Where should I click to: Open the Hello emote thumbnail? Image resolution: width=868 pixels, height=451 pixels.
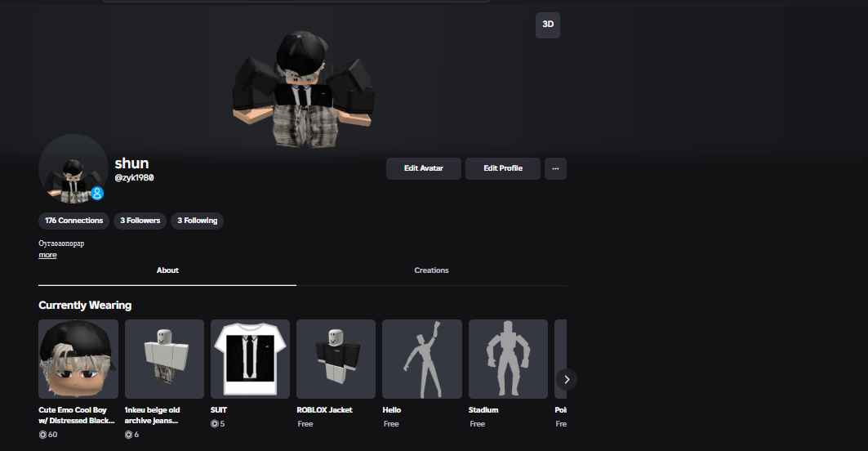pyautogui.click(x=422, y=359)
